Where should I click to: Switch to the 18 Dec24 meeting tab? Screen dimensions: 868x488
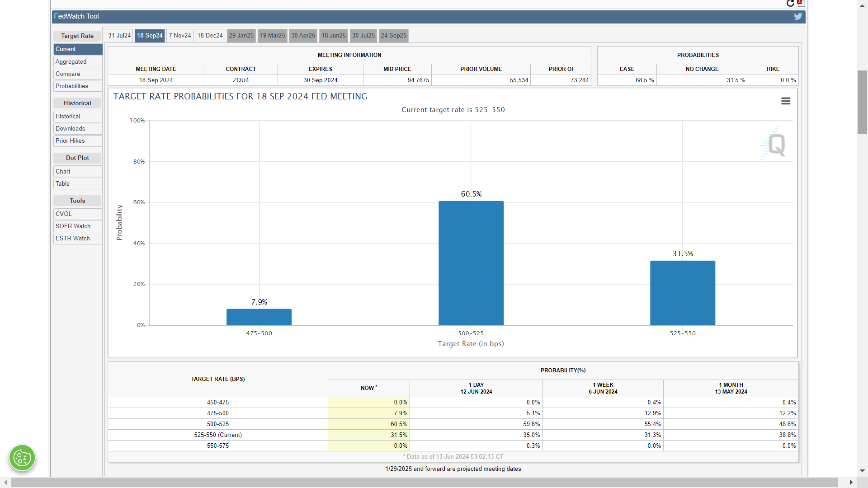(x=210, y=35)
